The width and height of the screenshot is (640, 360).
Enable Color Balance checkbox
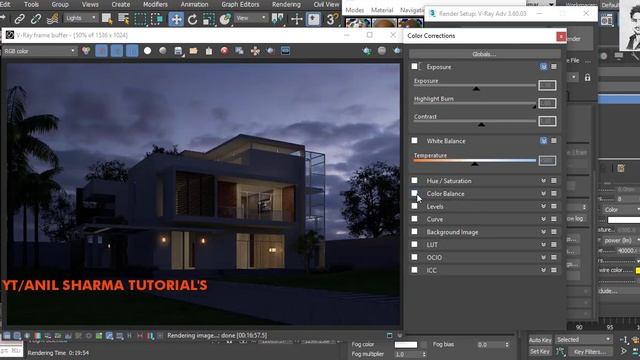click(415, 193)
